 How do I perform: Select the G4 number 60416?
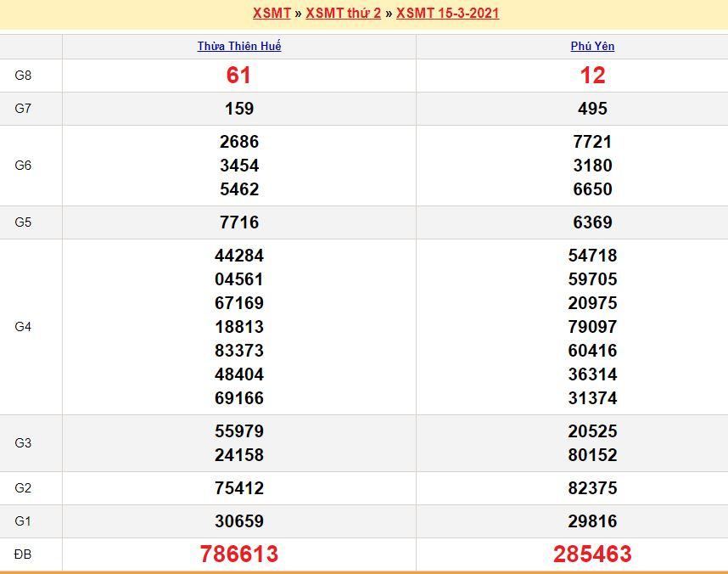592,351
